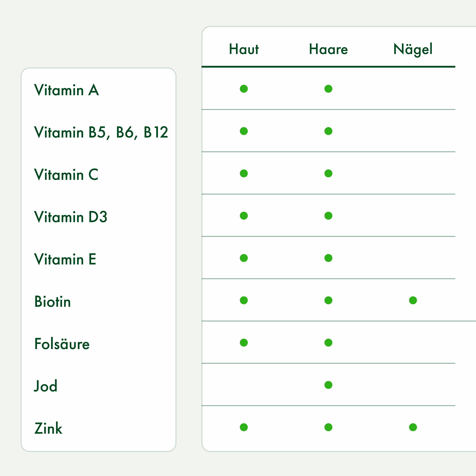
Task: Select the Vitamin C row label
Action: 66,175
